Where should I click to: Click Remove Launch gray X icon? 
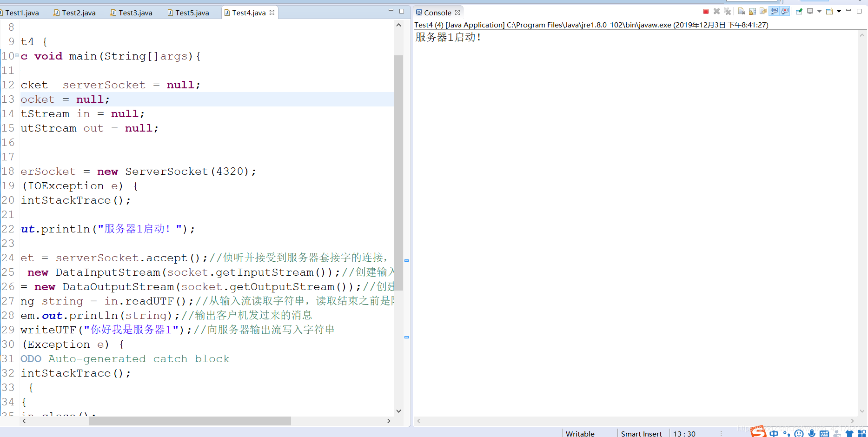pos(716,12)
